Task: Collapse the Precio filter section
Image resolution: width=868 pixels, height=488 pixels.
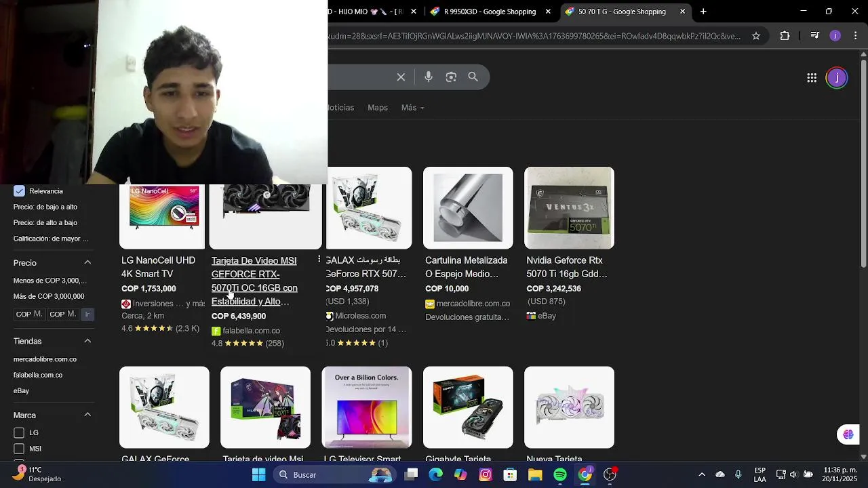Action: click(x=87, y=262)
